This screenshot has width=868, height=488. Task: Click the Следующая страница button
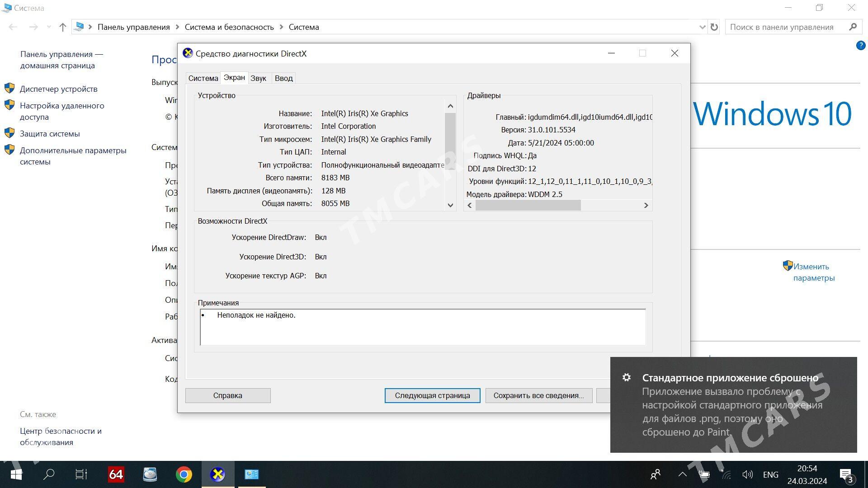tap(432, 395)
